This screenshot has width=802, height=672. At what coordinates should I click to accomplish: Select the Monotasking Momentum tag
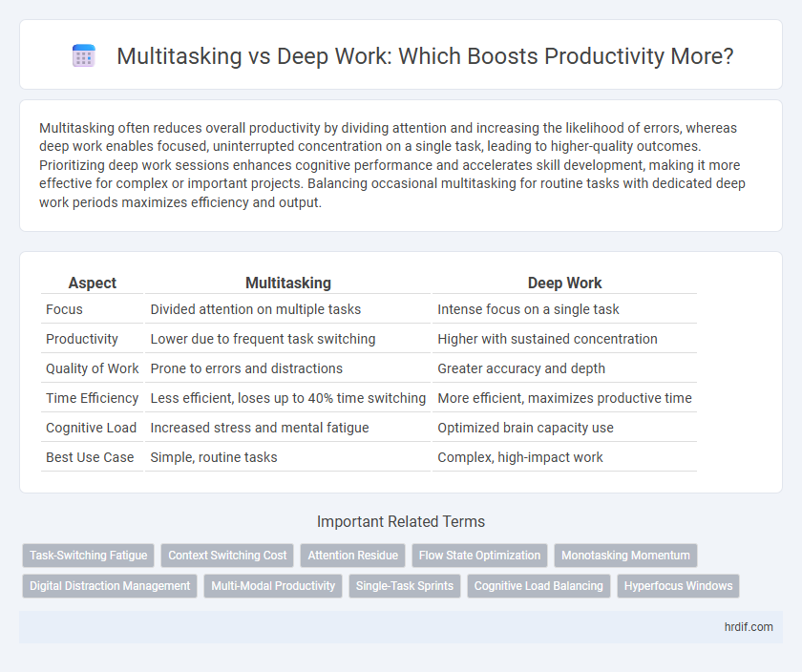[625, 556]
